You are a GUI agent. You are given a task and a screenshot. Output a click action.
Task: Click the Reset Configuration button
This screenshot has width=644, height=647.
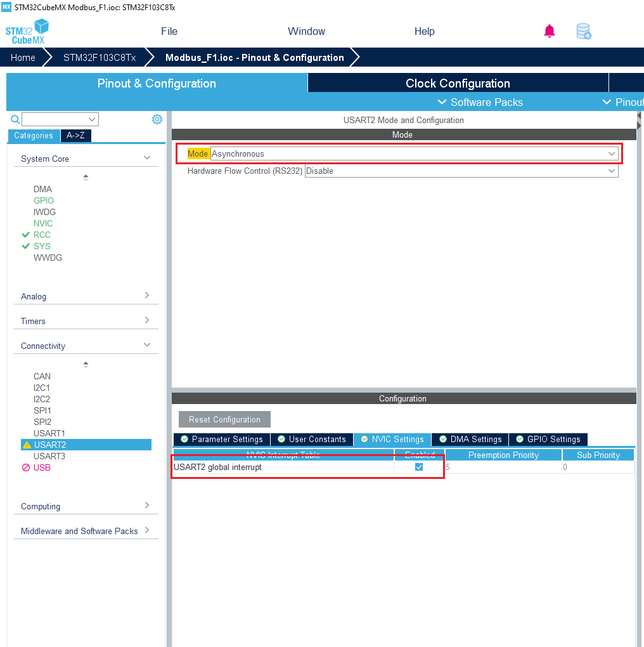224,419
